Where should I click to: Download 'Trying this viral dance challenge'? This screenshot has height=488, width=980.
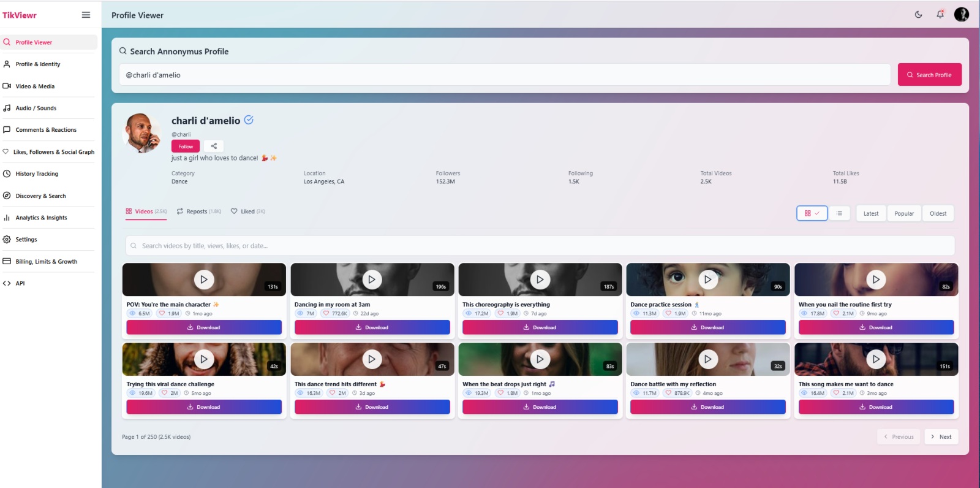(x=204, y=407)
